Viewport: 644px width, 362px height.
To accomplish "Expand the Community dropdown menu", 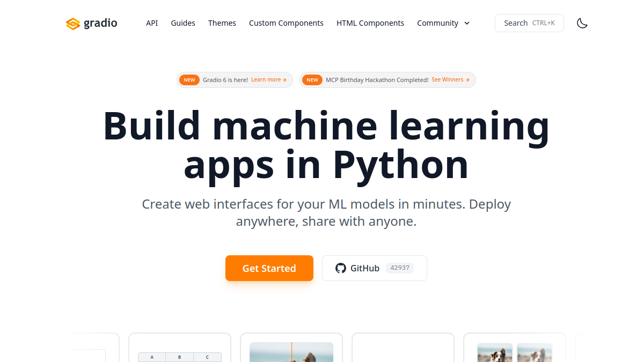I will (x=443, y=23).
